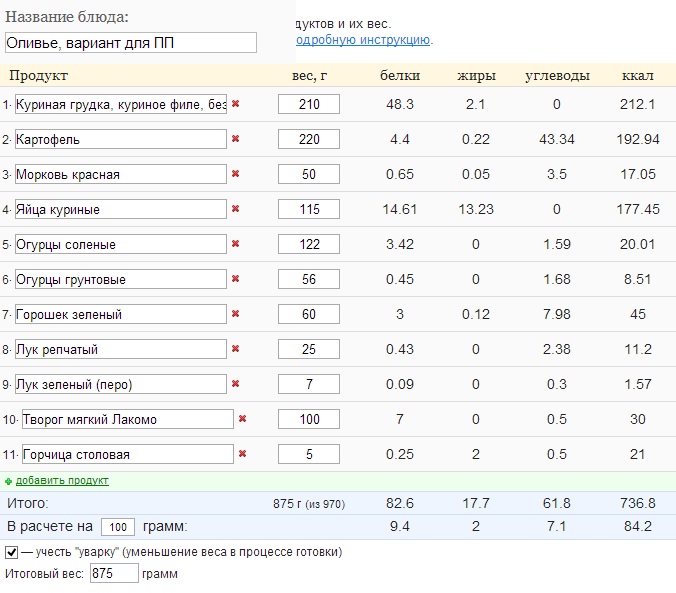Click total protein value 82.6
The width and height of the screenshot is (676, 593).
coord(400,503)
